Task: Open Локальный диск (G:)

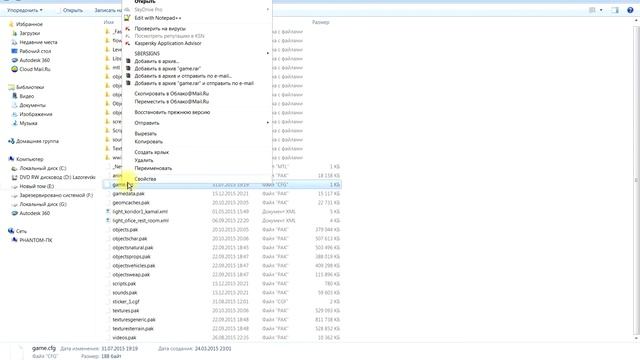Action: pyautogui.click(x=42, y=204)
